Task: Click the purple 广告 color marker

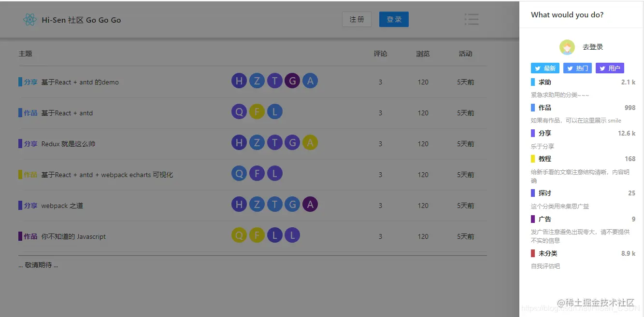Action: (x=533, y=219)
